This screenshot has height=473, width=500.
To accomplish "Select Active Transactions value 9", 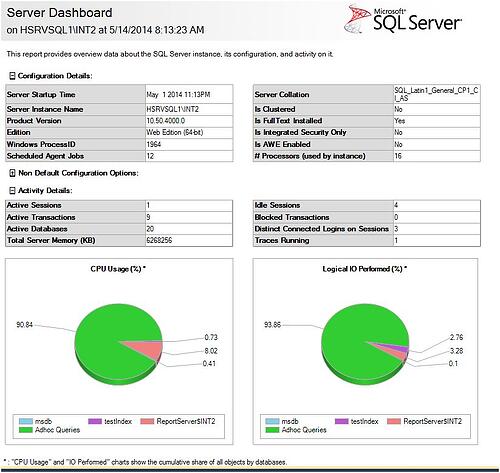I will pos(148,217).
